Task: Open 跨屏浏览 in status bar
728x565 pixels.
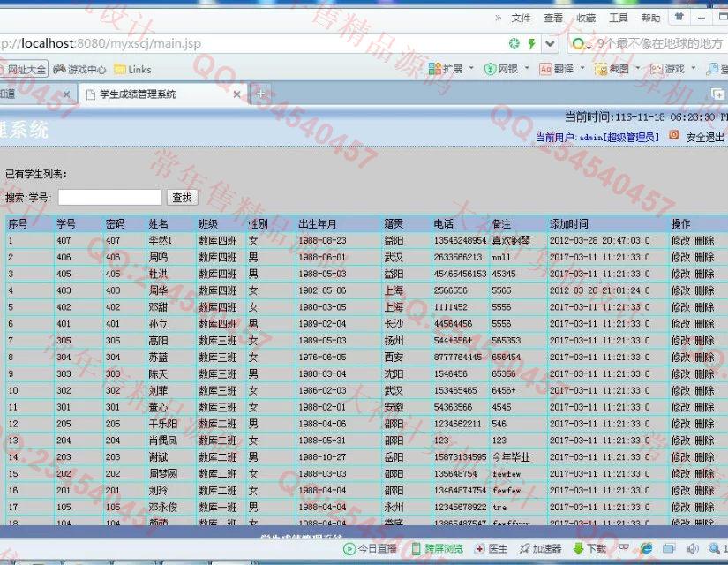Action: [438, 549]
